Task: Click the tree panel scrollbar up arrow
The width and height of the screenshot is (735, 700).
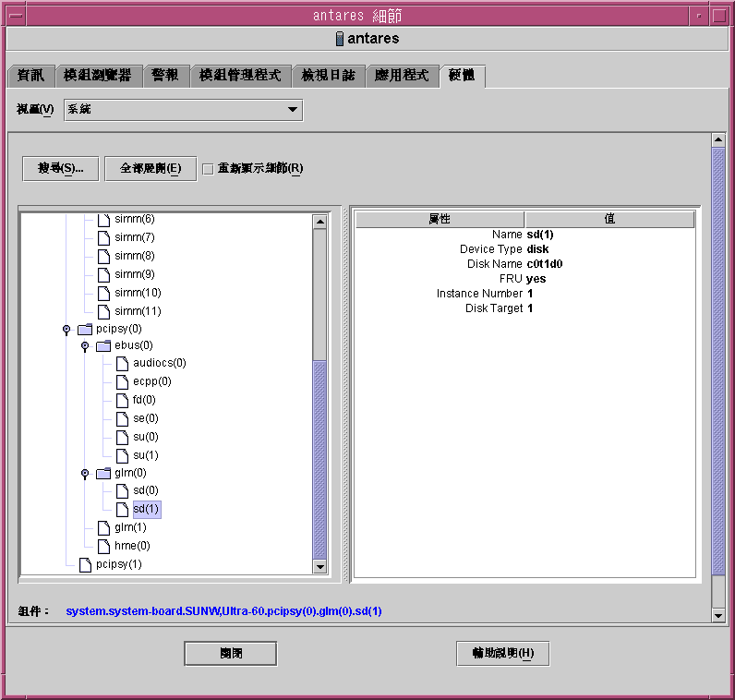Action: pos(320,222)
